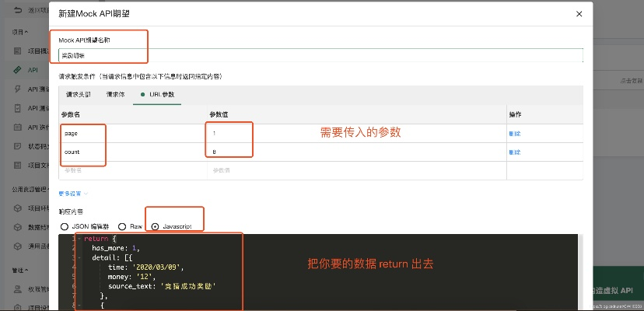Open the calendar API iteration icon
Viewport: 644px width, 311px height.
pyautogui.click(x=17, y=127)
